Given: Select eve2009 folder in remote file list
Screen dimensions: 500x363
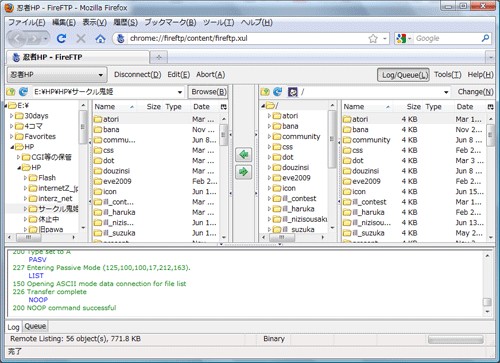Looking at the screenshot, I should (413, 181).
